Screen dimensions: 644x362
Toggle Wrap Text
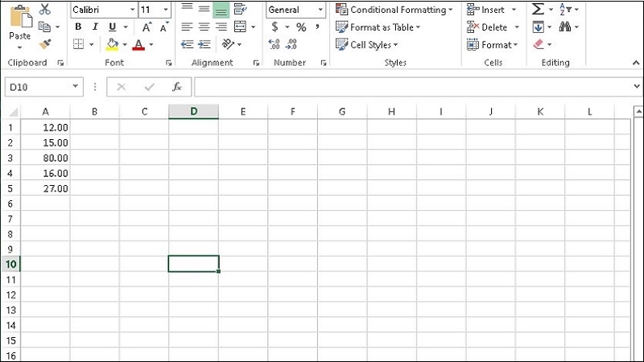[240, 9]
